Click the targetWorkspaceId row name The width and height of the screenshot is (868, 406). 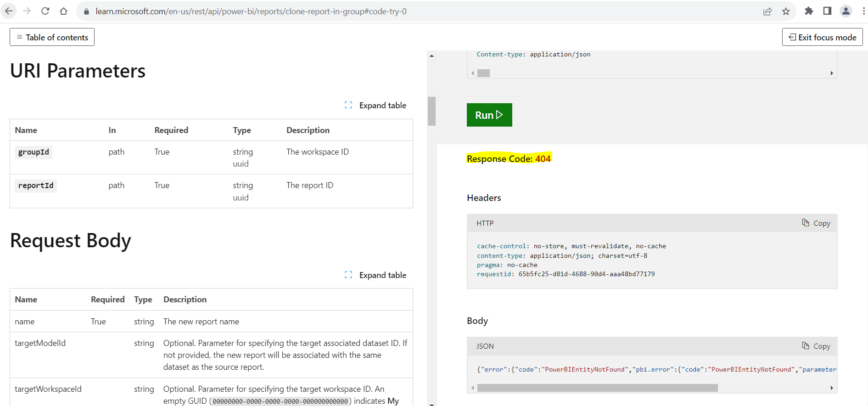[x=48, y=389]
